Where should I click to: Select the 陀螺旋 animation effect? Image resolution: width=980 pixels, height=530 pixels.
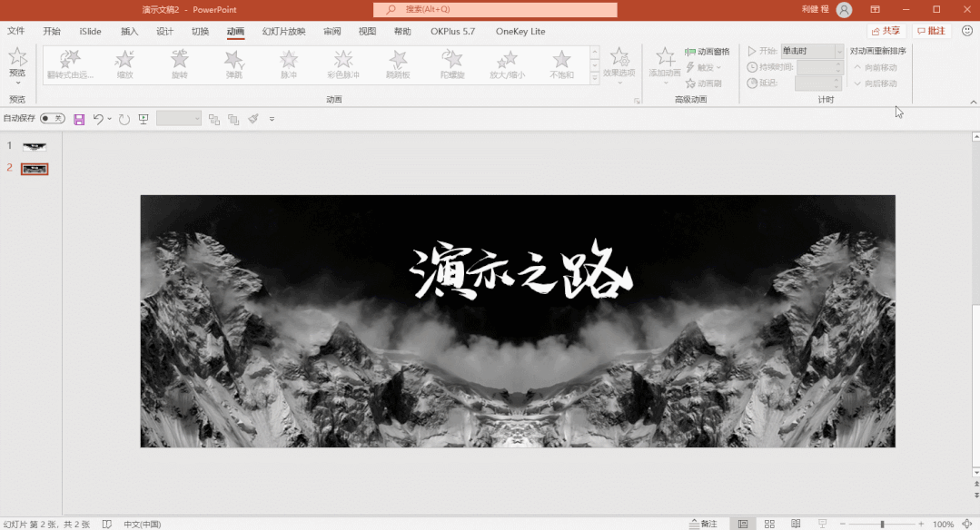pyautogui.click(x=452, y=64)
